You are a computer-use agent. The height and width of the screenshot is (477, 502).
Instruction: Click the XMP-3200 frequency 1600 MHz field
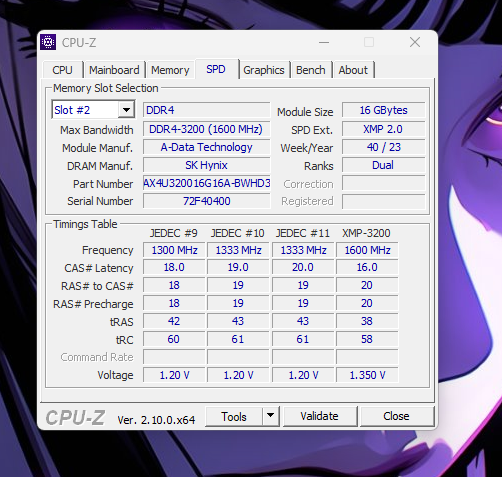pyautogui.click(x=367, y=250)
